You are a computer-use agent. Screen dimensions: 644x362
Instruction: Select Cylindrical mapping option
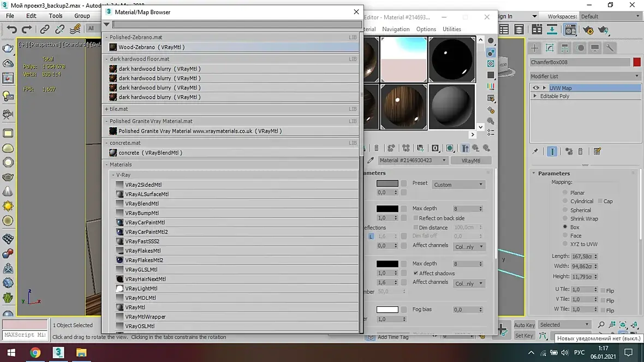[x=565, y=201]
